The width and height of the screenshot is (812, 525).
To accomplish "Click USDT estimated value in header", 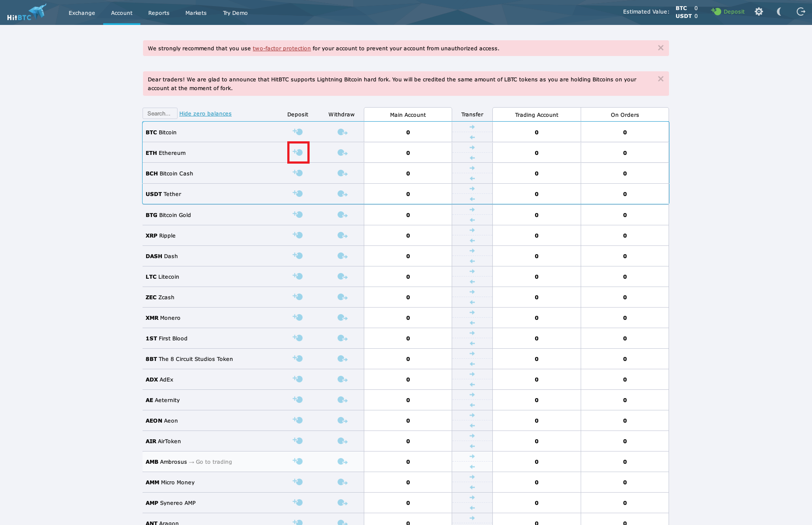I will (687, 16).
